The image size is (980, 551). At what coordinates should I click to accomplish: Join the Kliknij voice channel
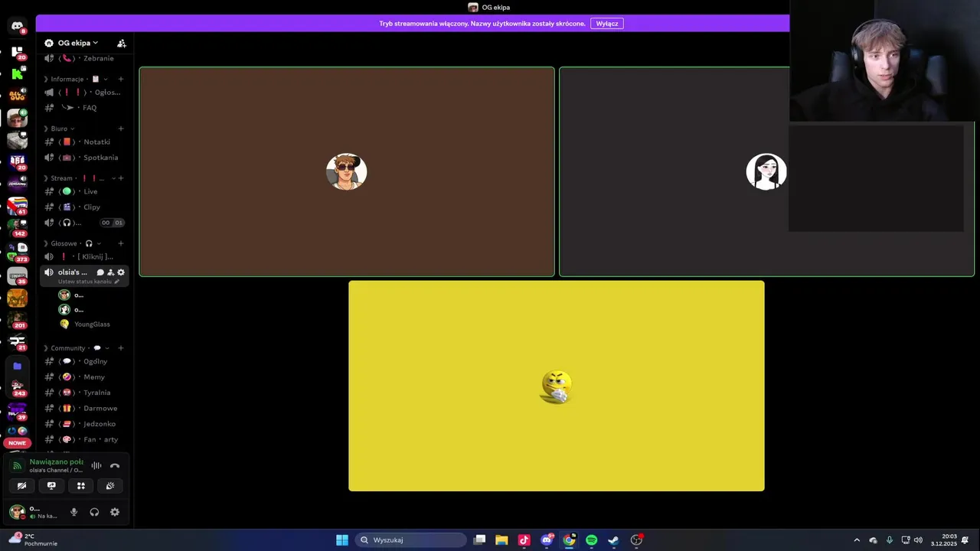84,256
